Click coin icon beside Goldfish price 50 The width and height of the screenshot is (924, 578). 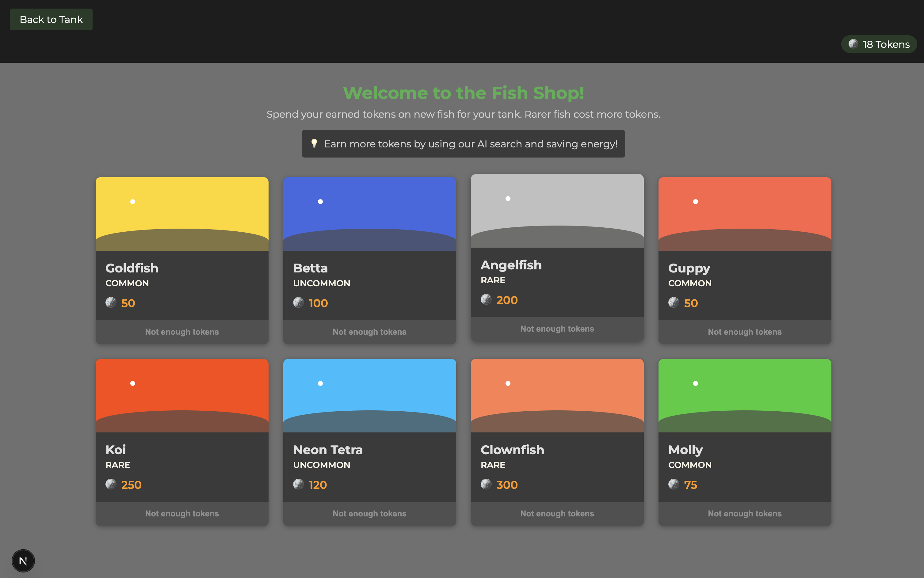[111, 302]
